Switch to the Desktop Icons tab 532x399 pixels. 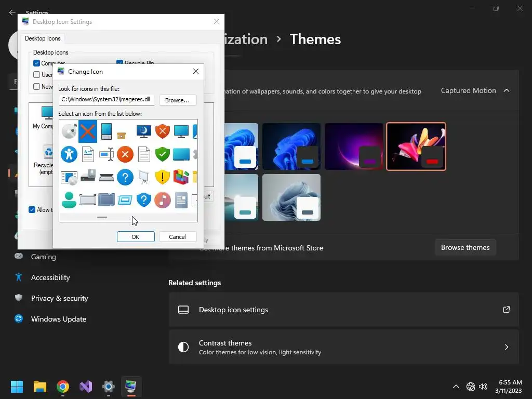[x=43, y=38]
